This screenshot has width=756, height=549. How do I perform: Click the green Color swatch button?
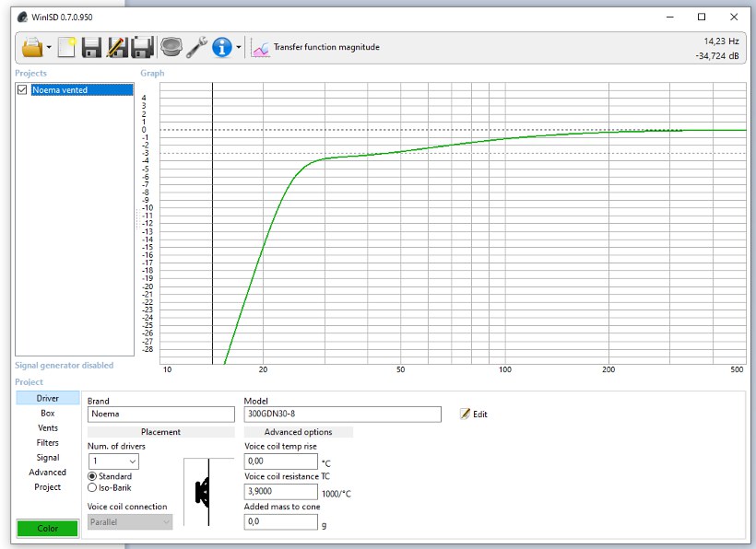coord(48,529)
